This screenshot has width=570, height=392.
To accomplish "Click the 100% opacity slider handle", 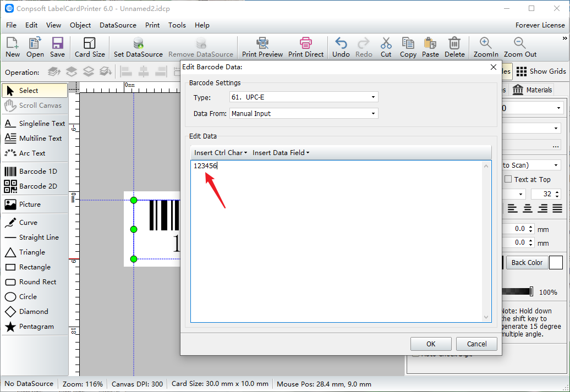I will point(531,291).
